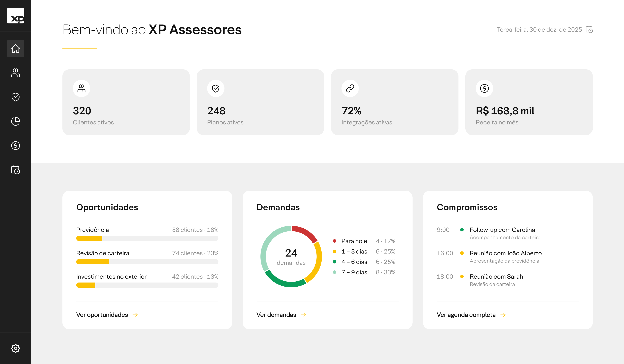Open the Reunião com Sarah appointment
This screenshot has height=364, width=624.
(x=508, y=280)
